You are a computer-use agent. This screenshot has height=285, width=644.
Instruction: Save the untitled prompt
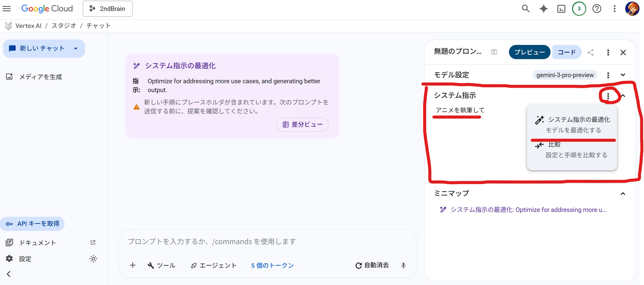(x=494, y=52)
